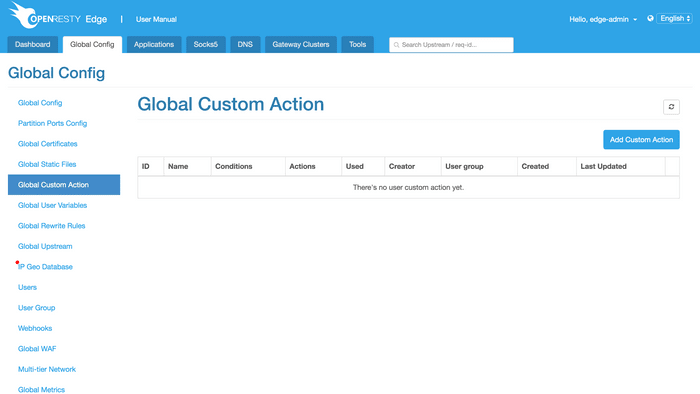Click "There's no user custom action yet." text

click(408, 187)
